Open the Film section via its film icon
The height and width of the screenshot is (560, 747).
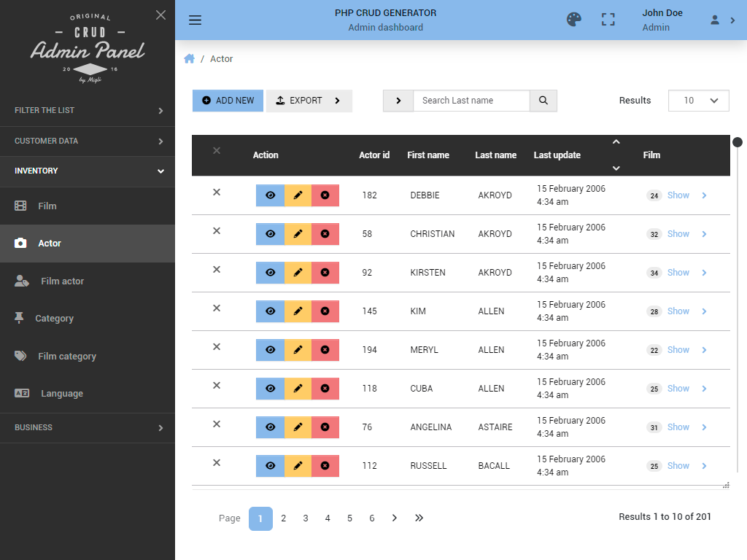coord(20,206)
